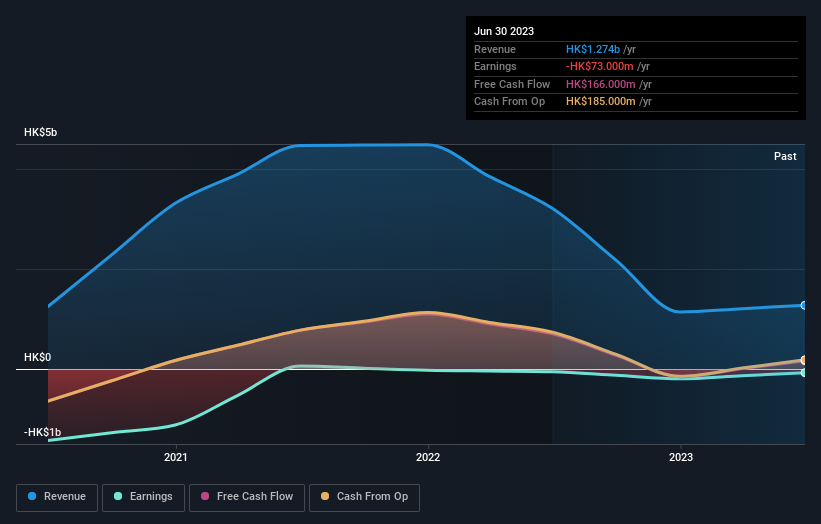The width and height of the screenshot is (821, 524).
Task: Click the Free Cash Flow tooltip label
Action: point(512,84)
